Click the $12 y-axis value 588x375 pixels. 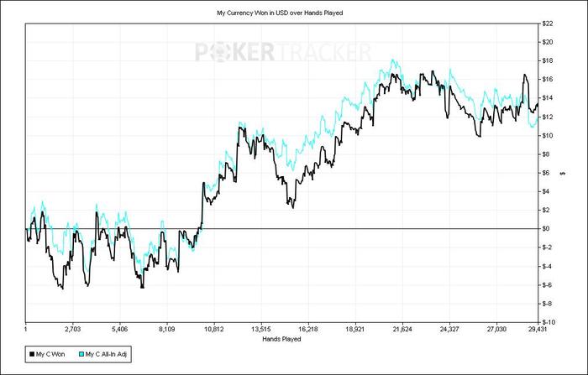coord(547,117)
